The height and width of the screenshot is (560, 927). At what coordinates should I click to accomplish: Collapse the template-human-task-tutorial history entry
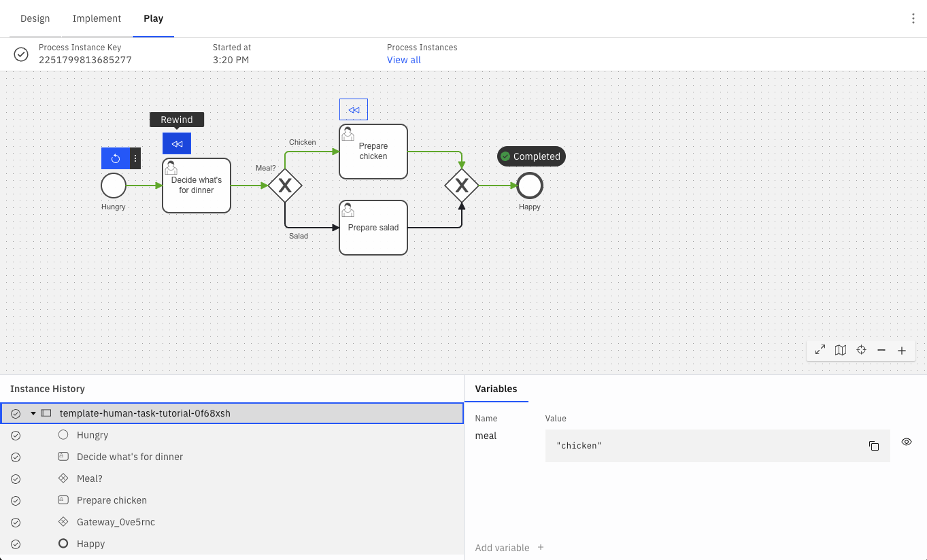[32, 413]
